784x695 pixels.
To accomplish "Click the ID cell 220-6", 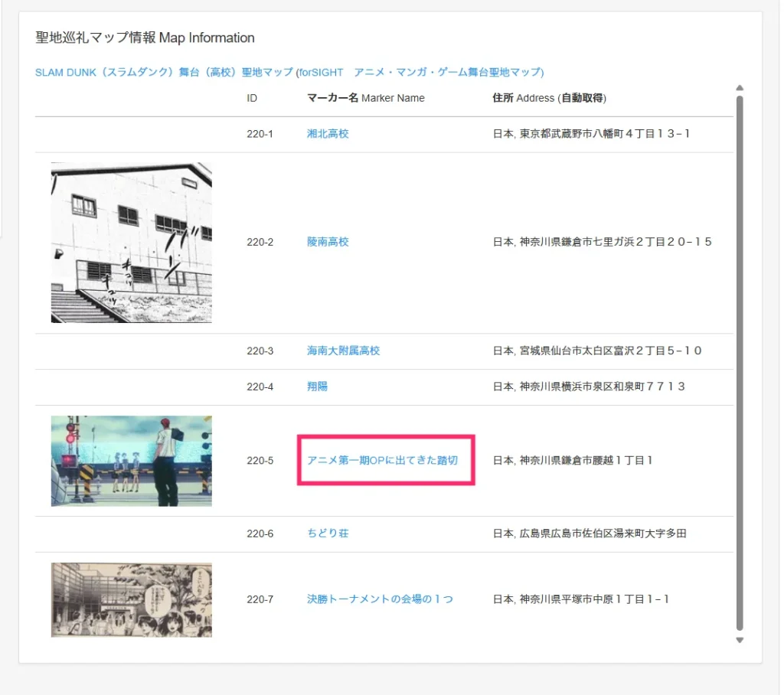I will (x=260, y=534).
